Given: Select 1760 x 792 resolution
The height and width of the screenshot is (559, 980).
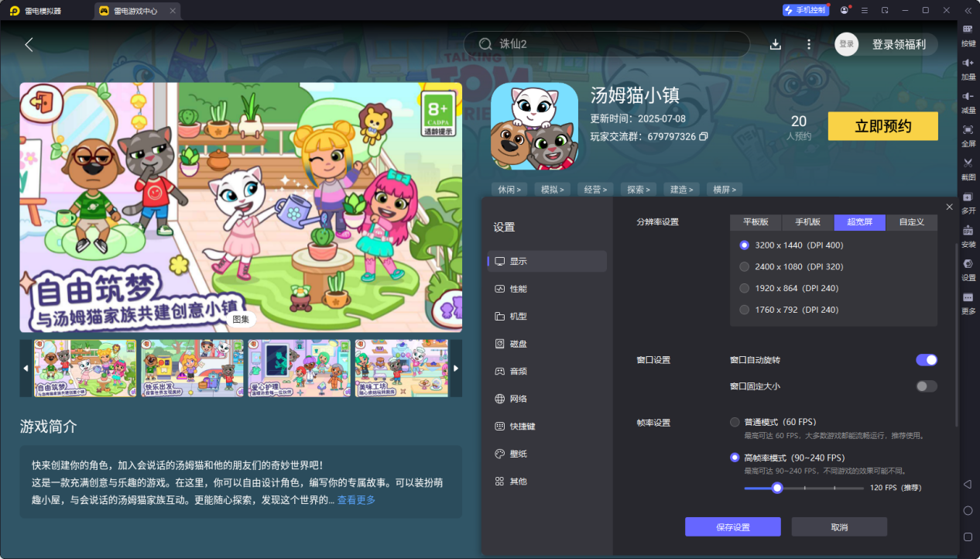Looking at the screenshot, I should click(x=744, y=310).
